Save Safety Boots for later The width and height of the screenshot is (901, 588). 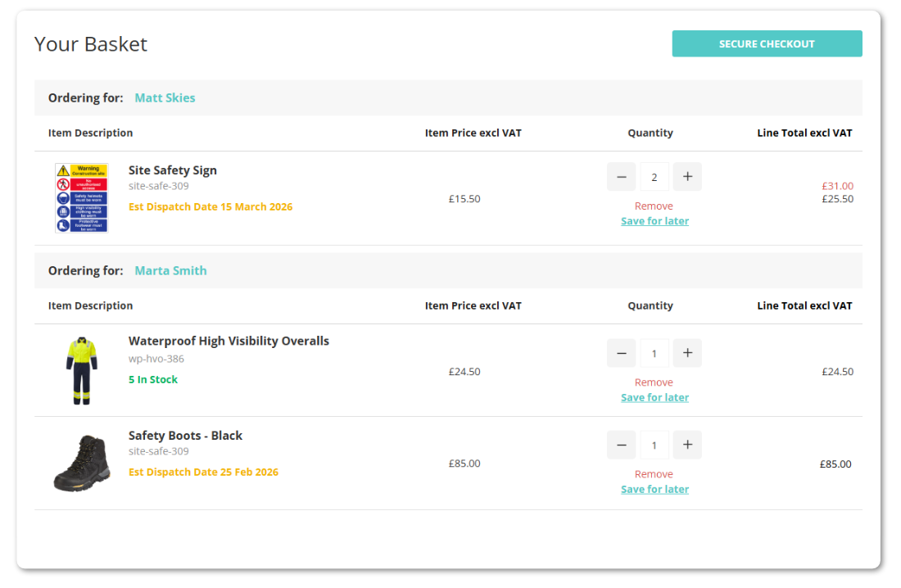pos(654,489)
